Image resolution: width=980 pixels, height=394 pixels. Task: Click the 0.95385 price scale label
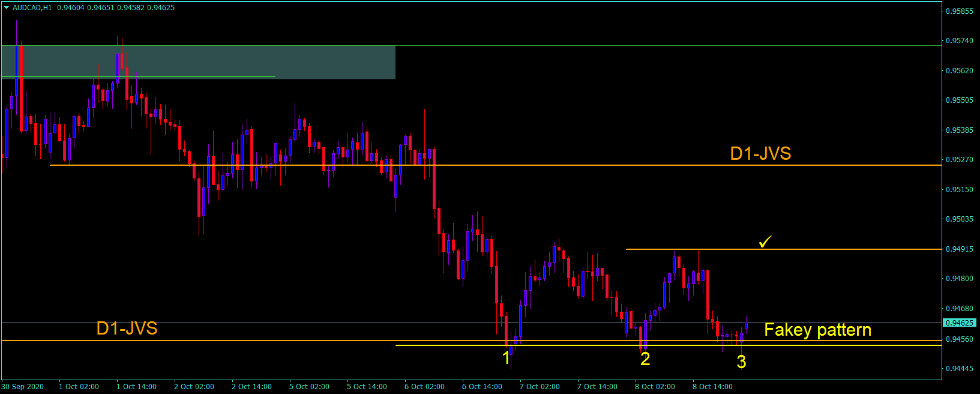pos(960,130)
